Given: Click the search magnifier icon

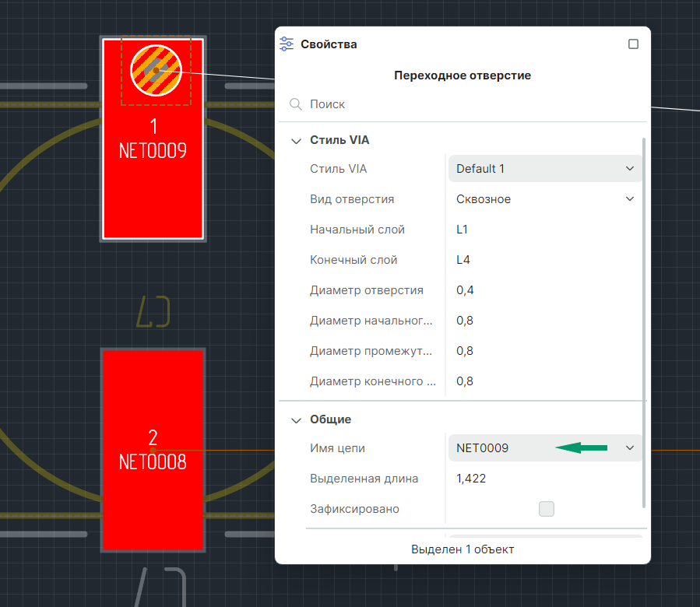Looking at the screenshot, I should [x=296, y=104].
